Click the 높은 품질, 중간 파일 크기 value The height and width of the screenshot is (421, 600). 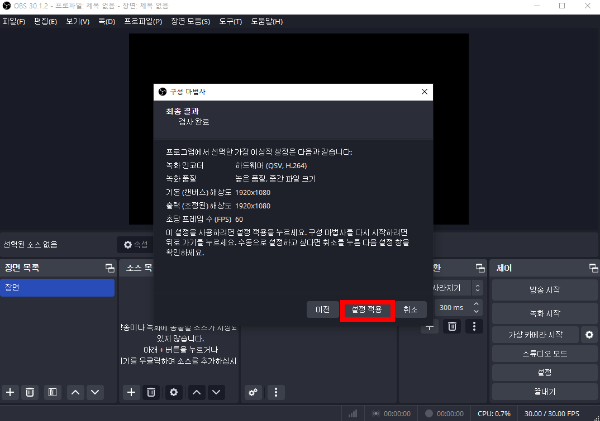point(275,179)
